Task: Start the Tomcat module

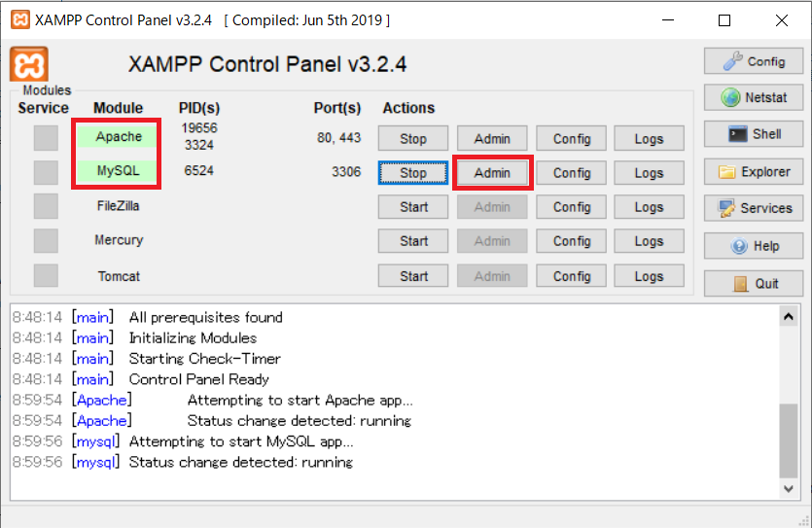Action: tap(413, 276)
